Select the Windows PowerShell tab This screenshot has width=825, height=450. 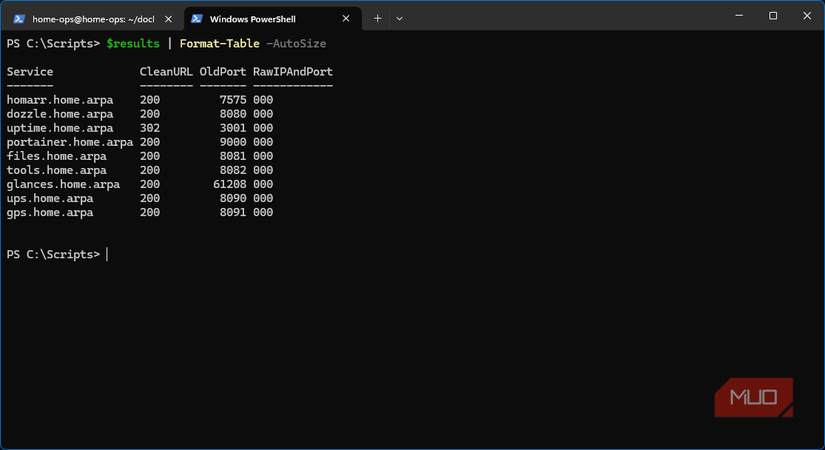pos(273,19)
